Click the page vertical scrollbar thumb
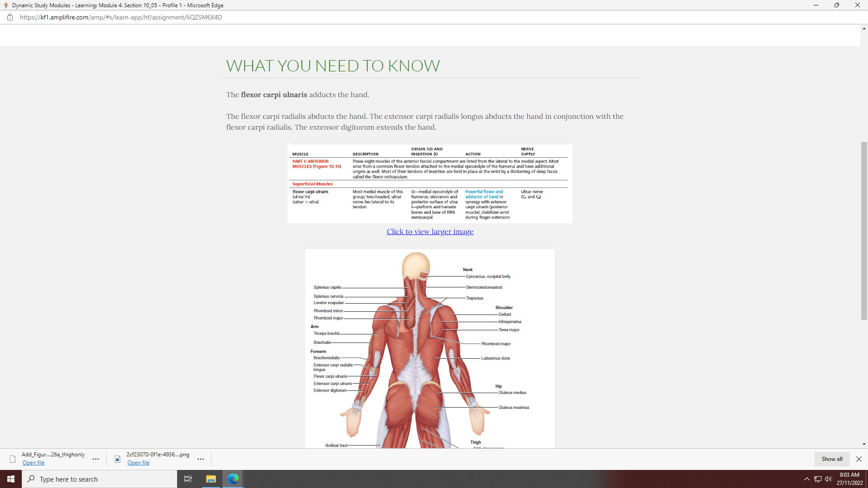Image resolution: width=868 pixels, height=488 pixels. pos(864,230)
